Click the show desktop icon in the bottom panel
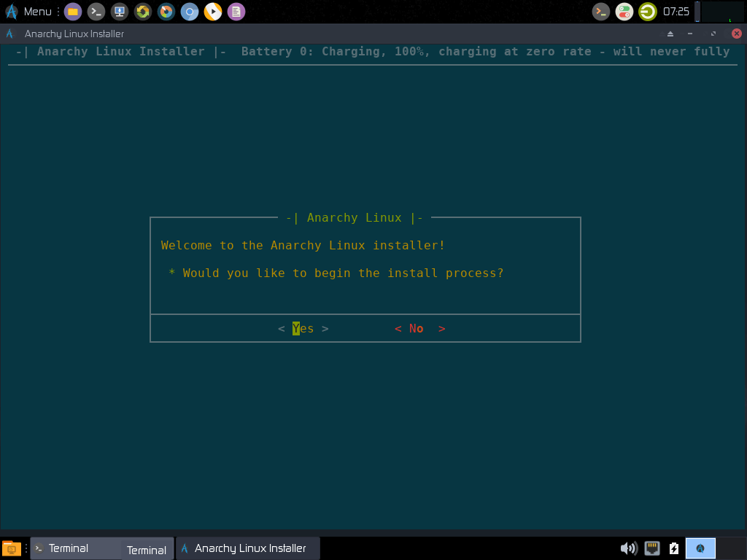 click(12, 548)
